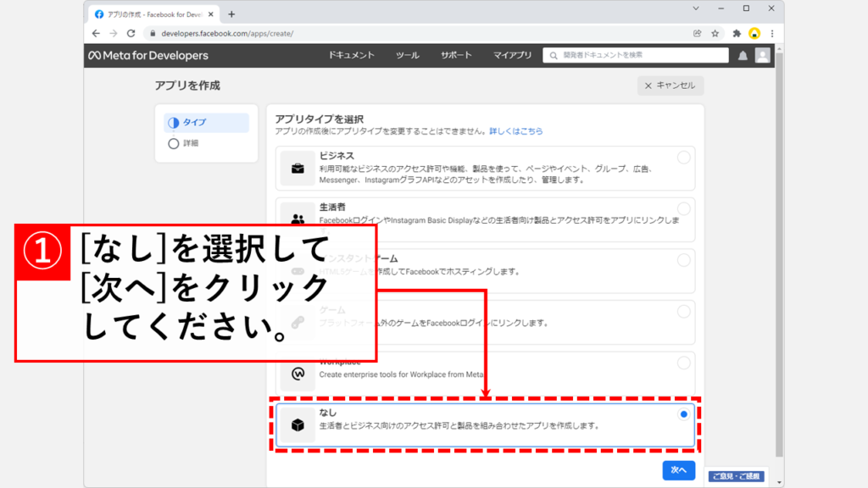Open the user profile avatar icon

tap(763, 55)
